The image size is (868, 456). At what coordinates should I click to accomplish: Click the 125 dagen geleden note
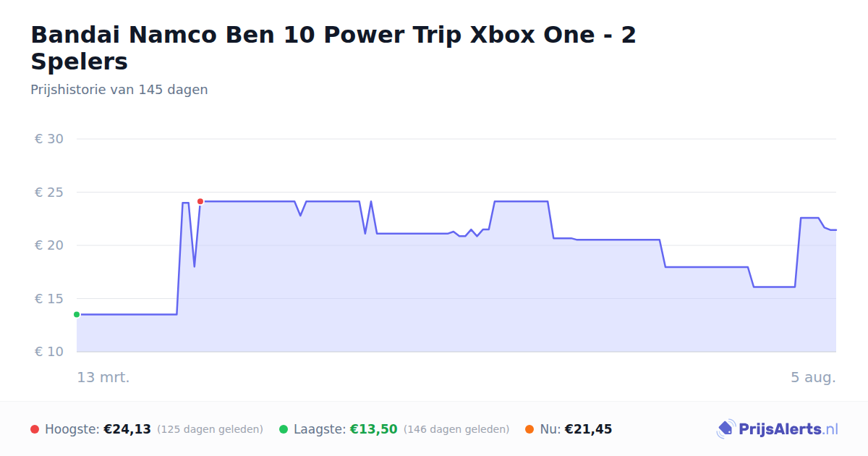click(210, 430)
